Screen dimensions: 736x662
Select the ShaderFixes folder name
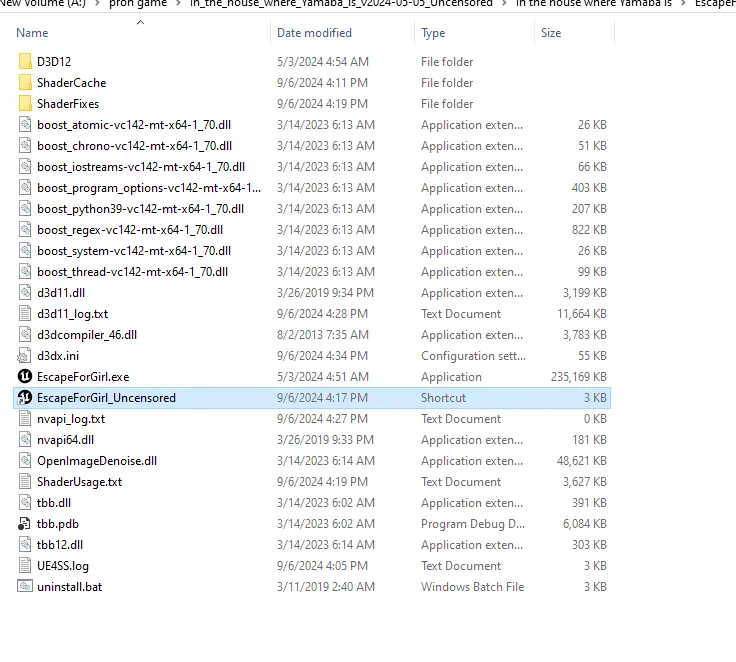pos(68,104)
